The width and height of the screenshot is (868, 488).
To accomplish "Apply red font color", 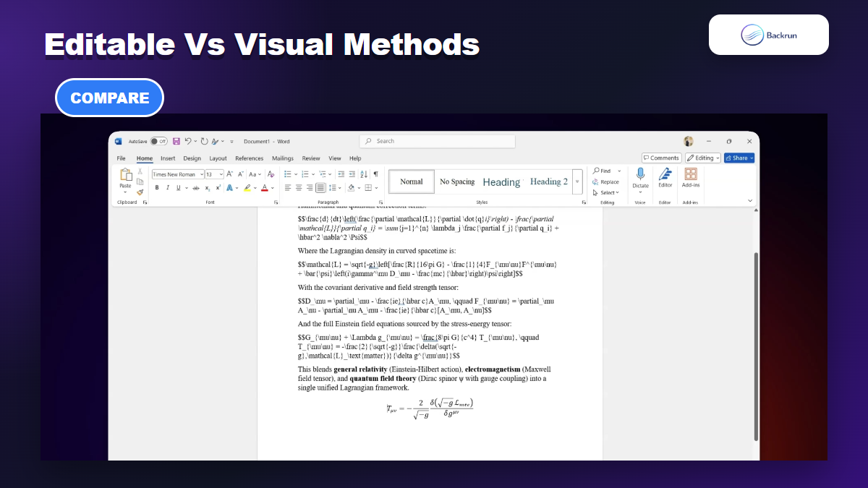I will click(263, 188).
